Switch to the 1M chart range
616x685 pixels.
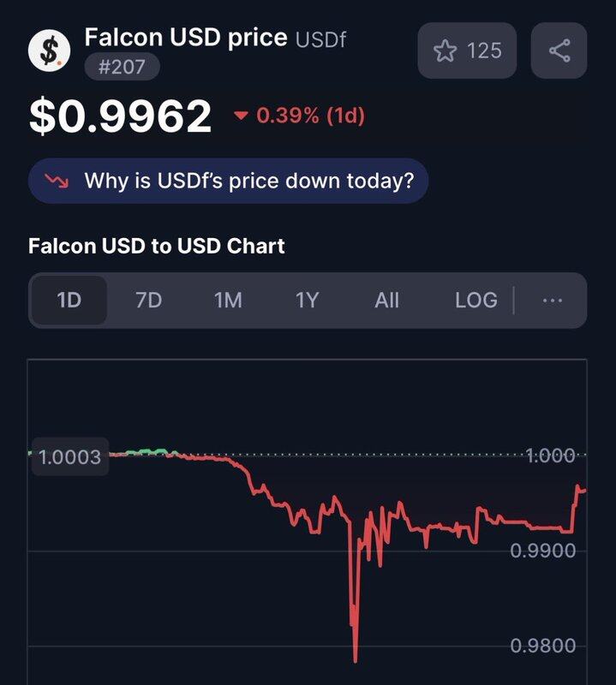click(x=228, y=301)
